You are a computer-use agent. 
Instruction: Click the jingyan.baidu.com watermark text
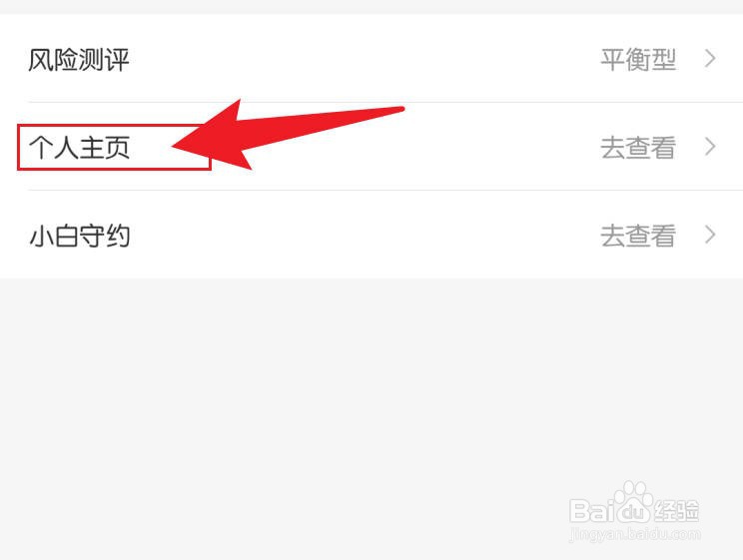click(x=634, y=534)
